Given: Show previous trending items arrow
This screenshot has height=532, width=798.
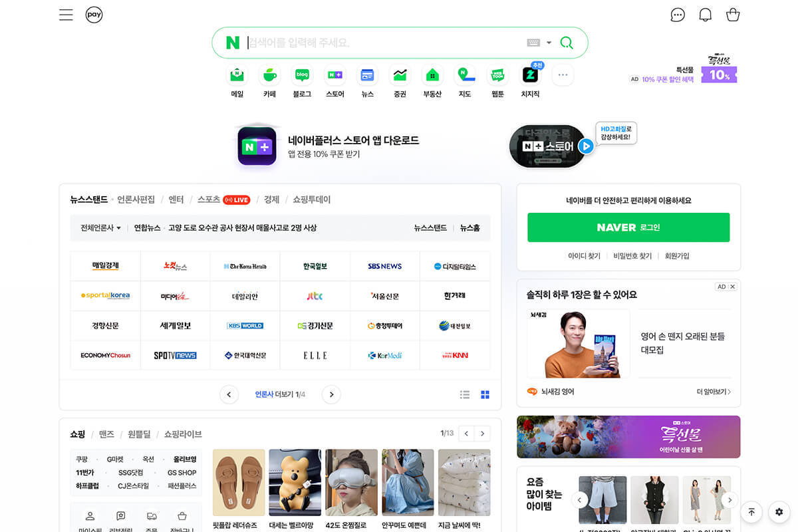Looking at the screenshot, I should pos(581,500).
